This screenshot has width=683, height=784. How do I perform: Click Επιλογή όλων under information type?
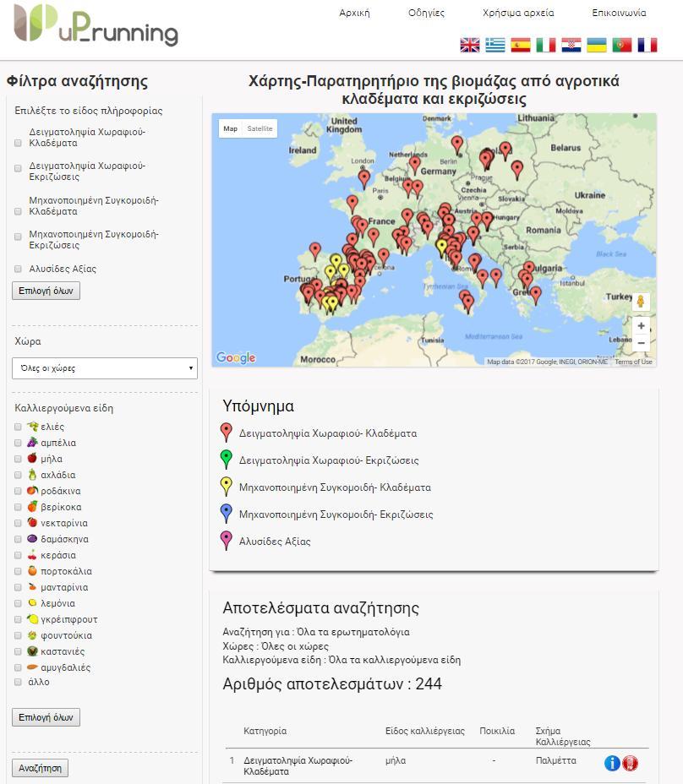46,291
